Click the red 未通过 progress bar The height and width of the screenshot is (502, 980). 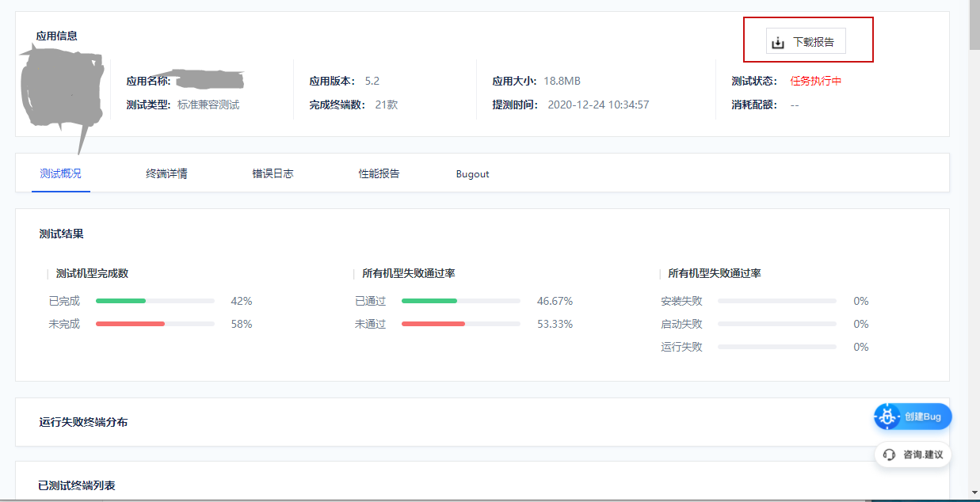click(461, 324)
